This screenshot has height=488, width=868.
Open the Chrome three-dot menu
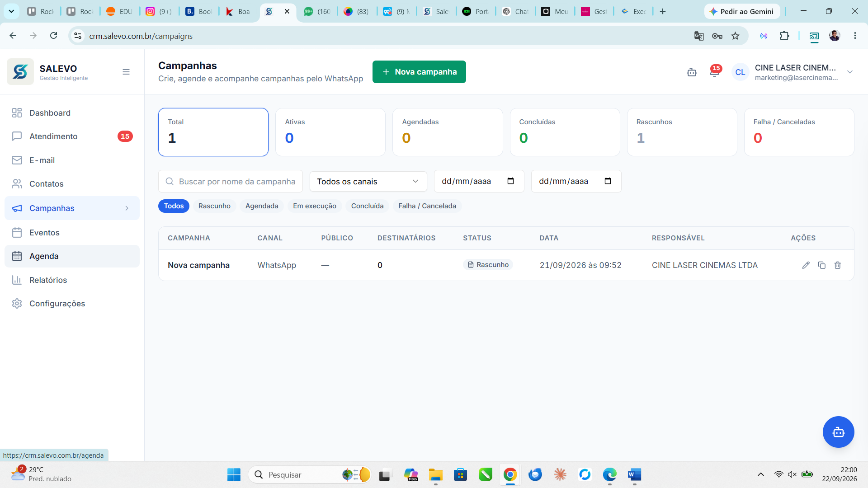(855, 36)
